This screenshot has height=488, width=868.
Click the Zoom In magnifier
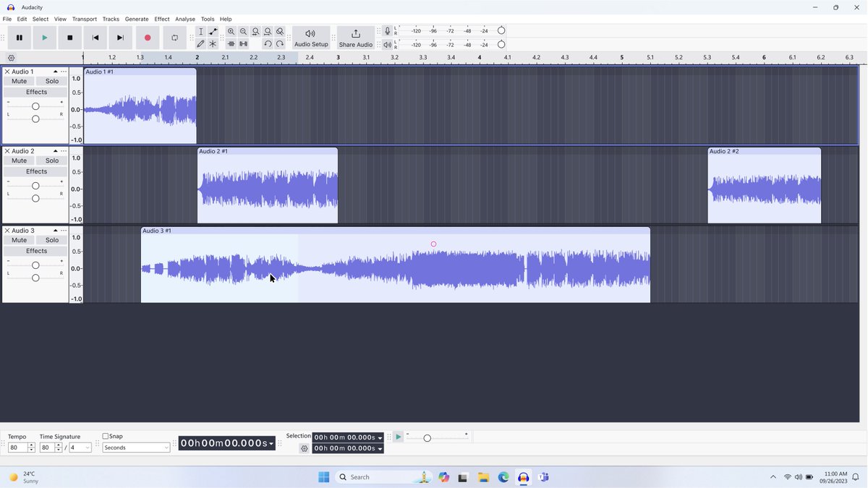(231, 32)
